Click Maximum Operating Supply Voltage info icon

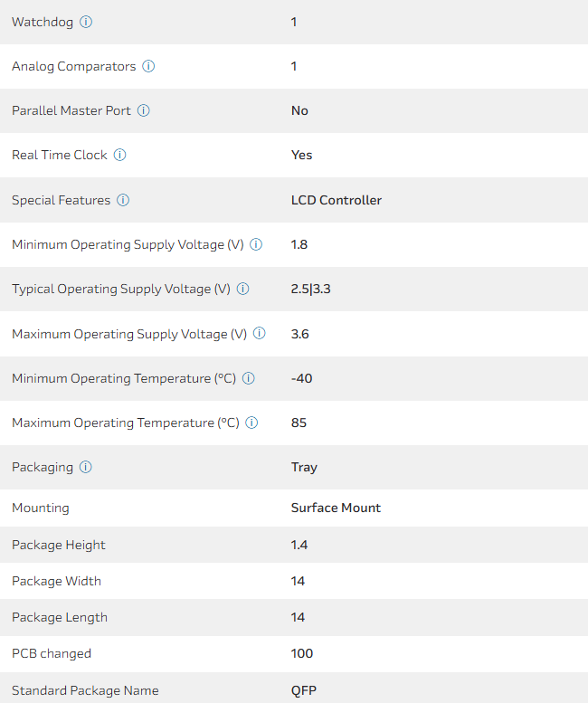coord(260,334)
